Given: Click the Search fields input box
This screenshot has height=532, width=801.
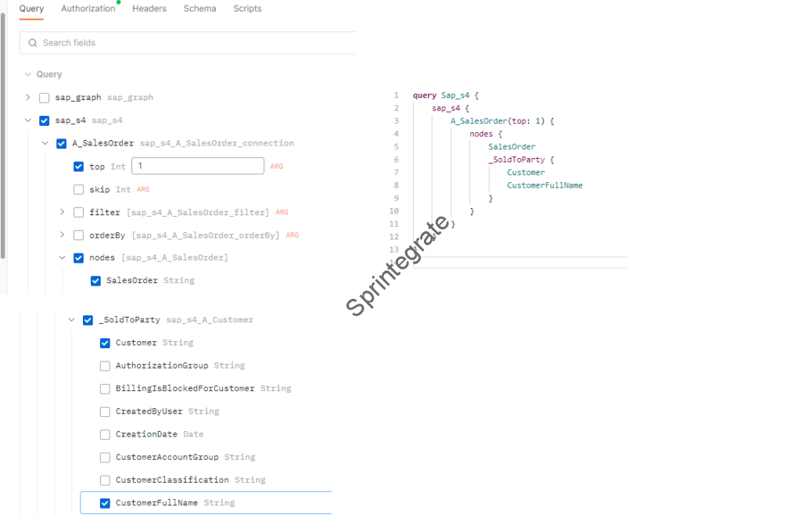Looking at the screenshot, I should [x=188, y=43].
